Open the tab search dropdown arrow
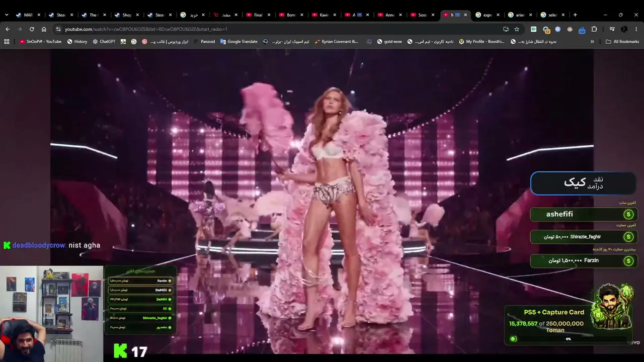Screen dimensions: 644x362 point(7,15)
